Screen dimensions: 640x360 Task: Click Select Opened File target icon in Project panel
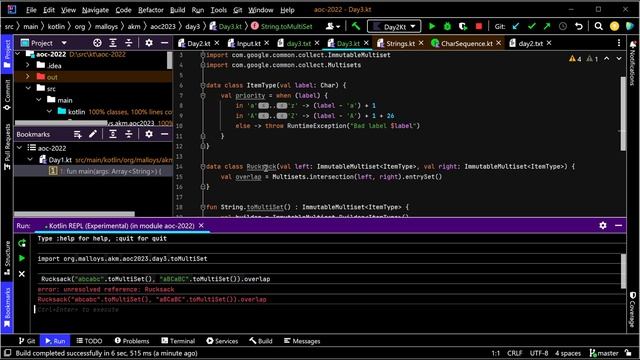tap(97, 43)
